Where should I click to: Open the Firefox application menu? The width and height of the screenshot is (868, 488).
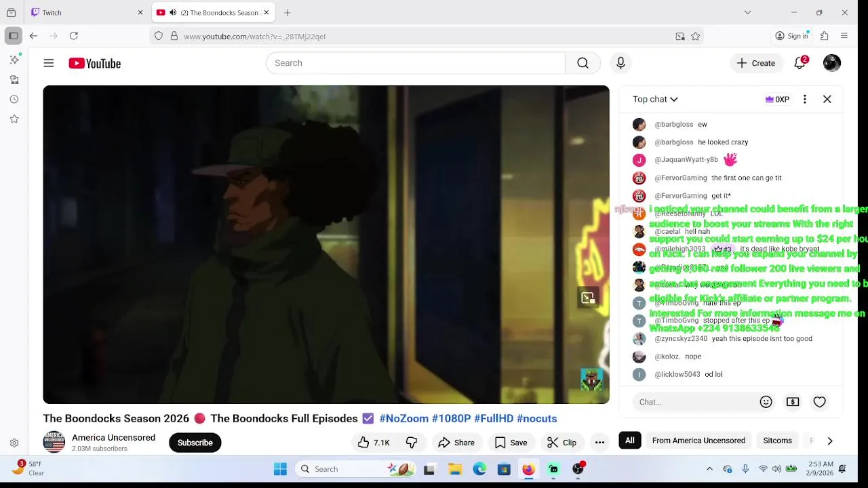click(x=844, y=36)
